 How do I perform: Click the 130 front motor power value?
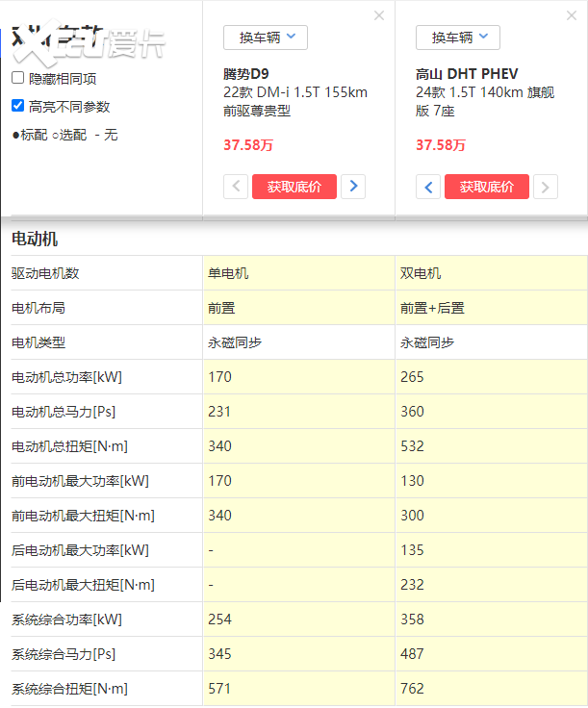click(412, 481)
